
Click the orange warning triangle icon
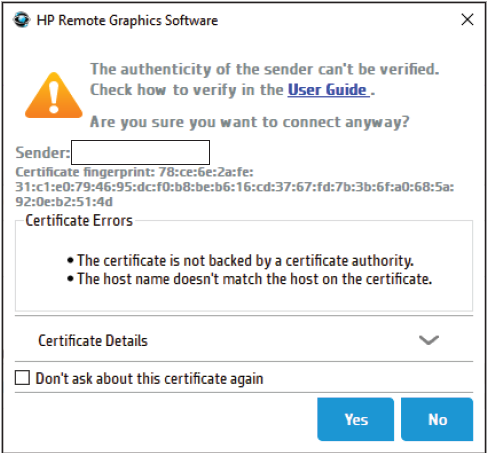coord(54,96)
